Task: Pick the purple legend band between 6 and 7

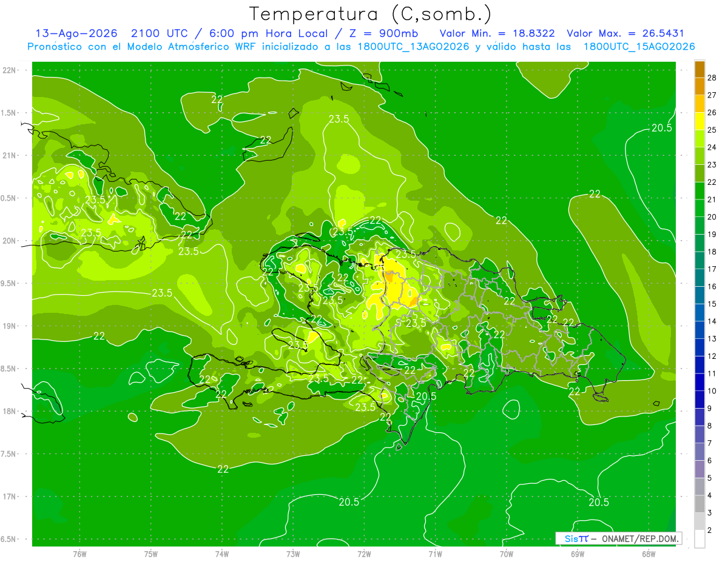Action: [699, 452]
